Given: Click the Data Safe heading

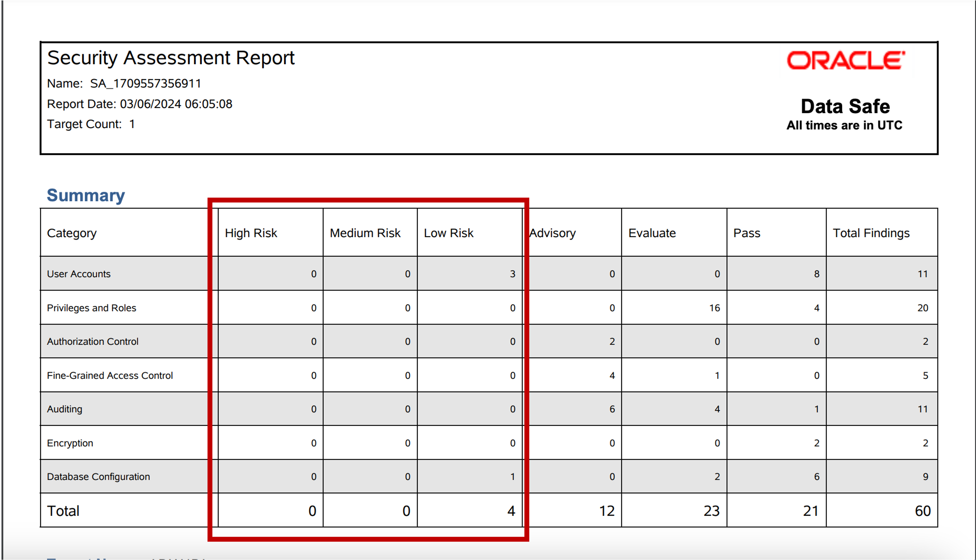Looking at the screenshot, I should pos(845,106).
